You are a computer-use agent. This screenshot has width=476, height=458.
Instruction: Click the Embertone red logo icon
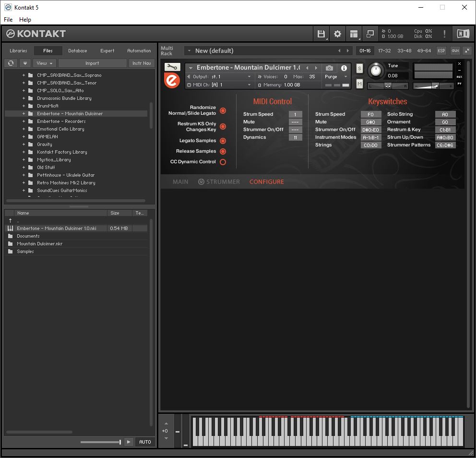[x=172, y=81]
